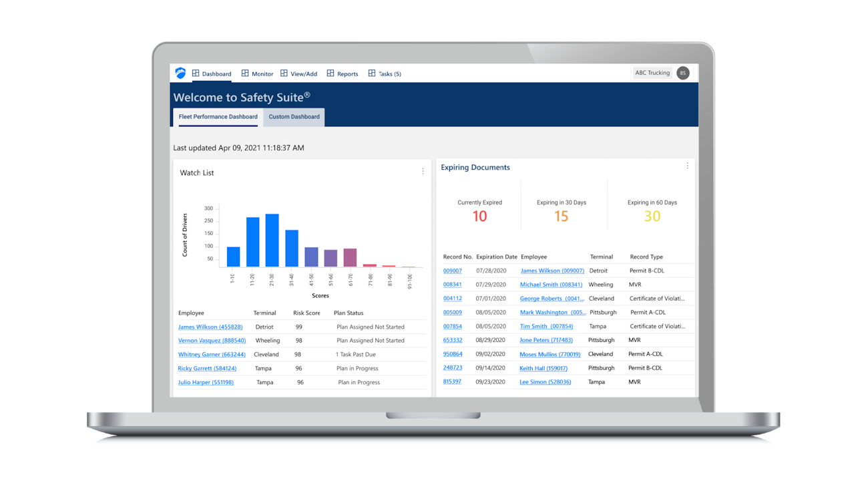Select the Fleet Performance Dashboard tab
Viewport: 868px width, 487px height.
217,116
